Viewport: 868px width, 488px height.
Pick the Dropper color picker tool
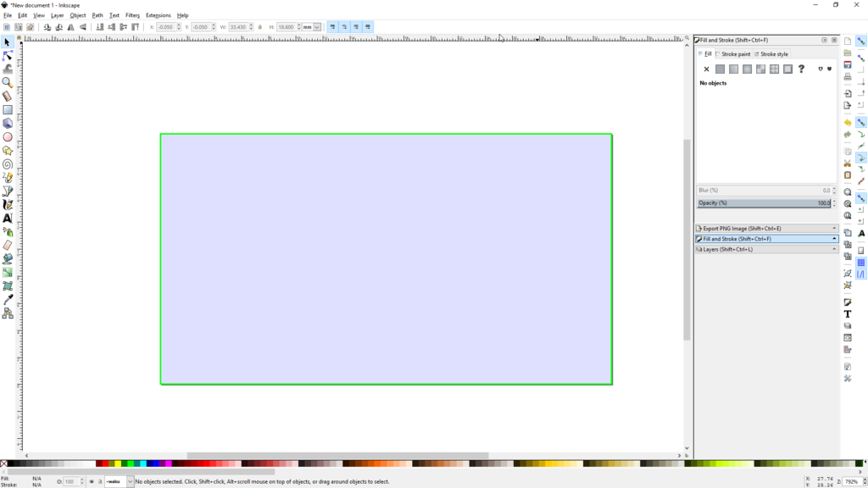click(x=7, y=299)
